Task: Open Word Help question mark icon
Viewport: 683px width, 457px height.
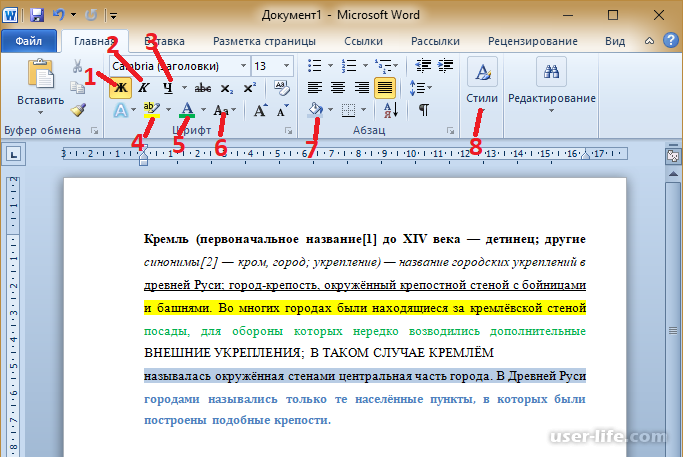Action: (x=670, y=41)
